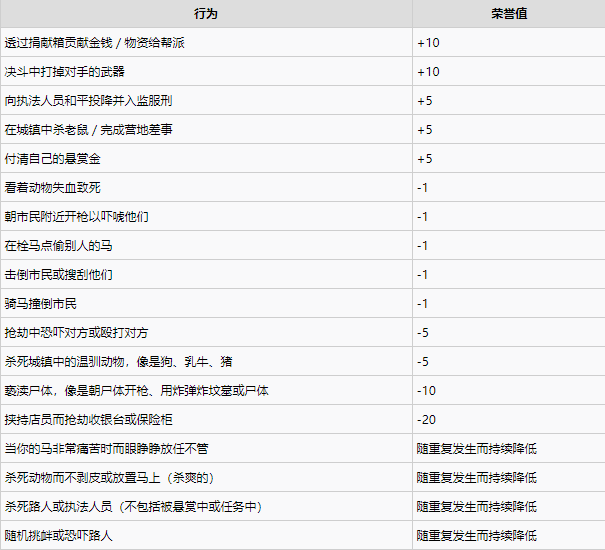Click the text '抢劫中恐吓对方或殴打对方'

click(76, 333)
